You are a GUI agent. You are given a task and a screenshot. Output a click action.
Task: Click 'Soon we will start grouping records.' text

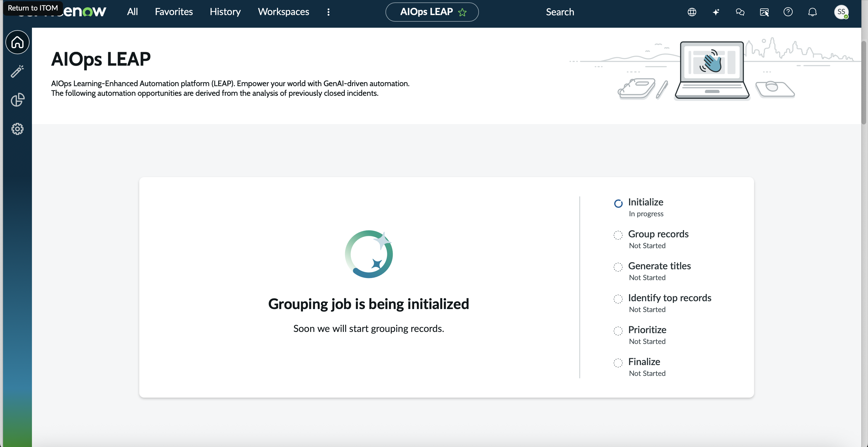(x=369, y=328)
